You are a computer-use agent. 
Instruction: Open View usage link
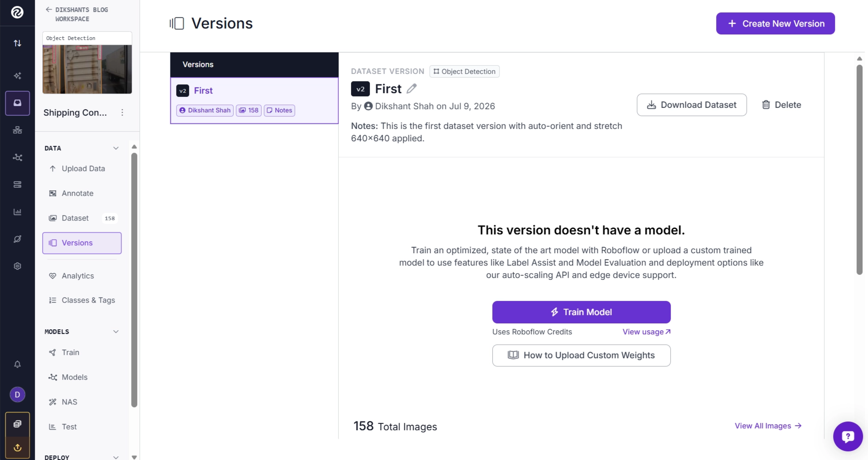(x=646, y=332)
